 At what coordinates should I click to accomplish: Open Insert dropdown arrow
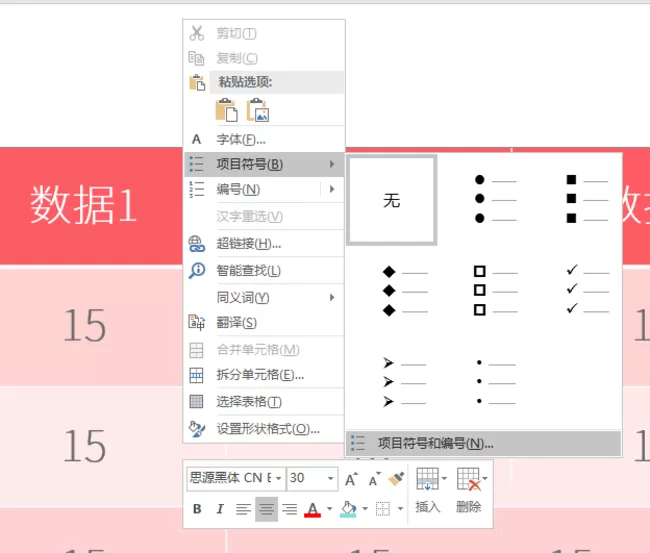(444, 478)
